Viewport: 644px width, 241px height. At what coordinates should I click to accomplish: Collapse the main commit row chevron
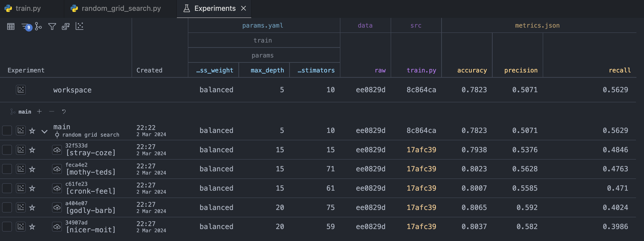click(x=45, y=131)
